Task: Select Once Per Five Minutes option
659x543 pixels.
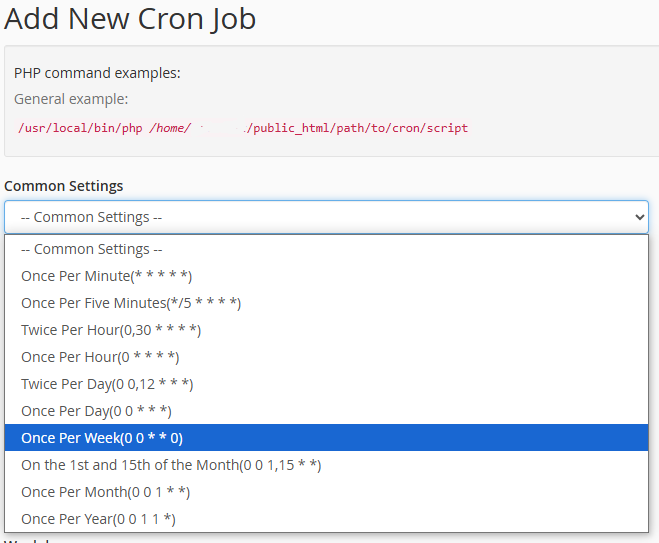Action: click(131, 303)
